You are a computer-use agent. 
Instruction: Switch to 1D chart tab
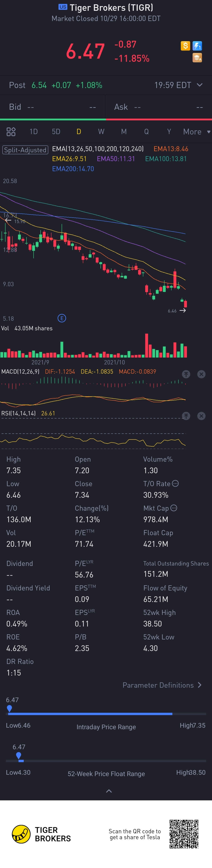pos(33,132)
